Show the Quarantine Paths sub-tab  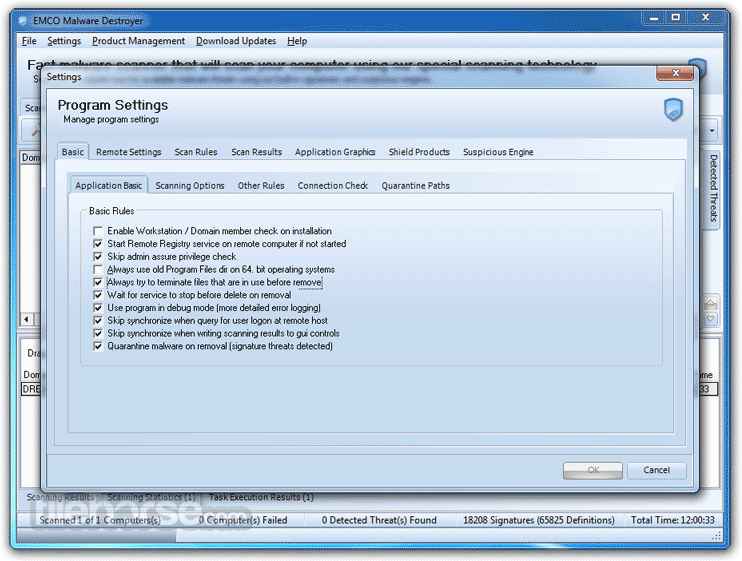tap(415, 185)
